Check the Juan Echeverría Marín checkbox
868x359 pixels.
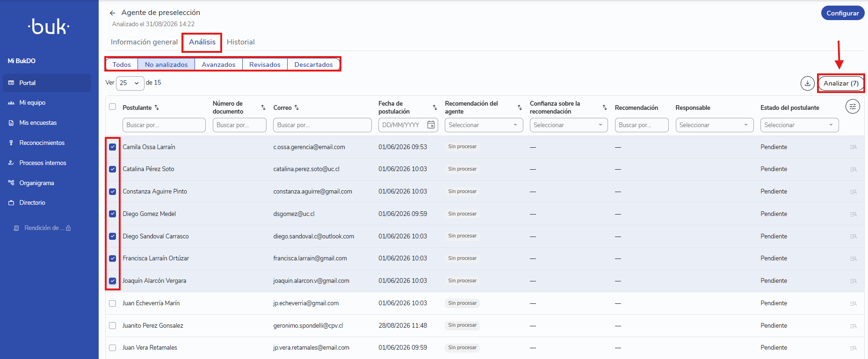[112, 303]
